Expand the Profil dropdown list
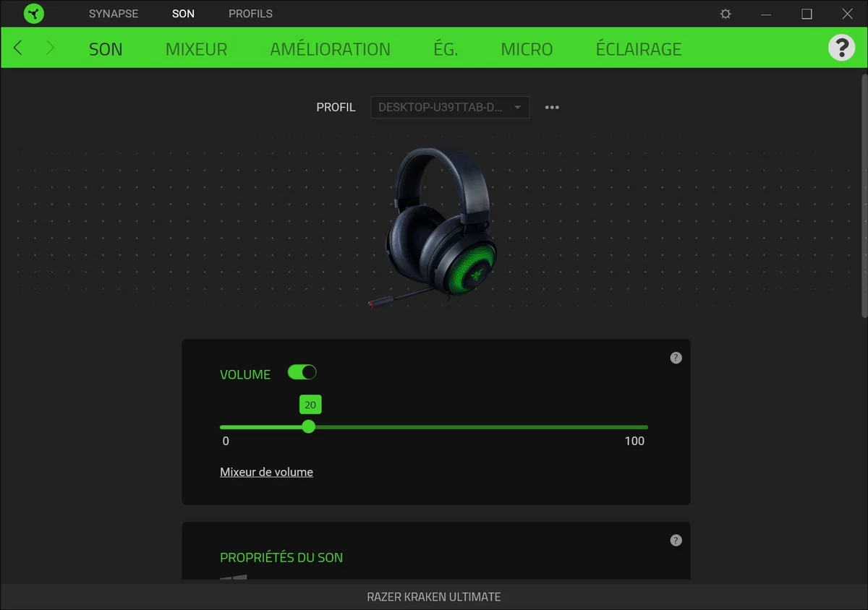 (x=450, y=107)
